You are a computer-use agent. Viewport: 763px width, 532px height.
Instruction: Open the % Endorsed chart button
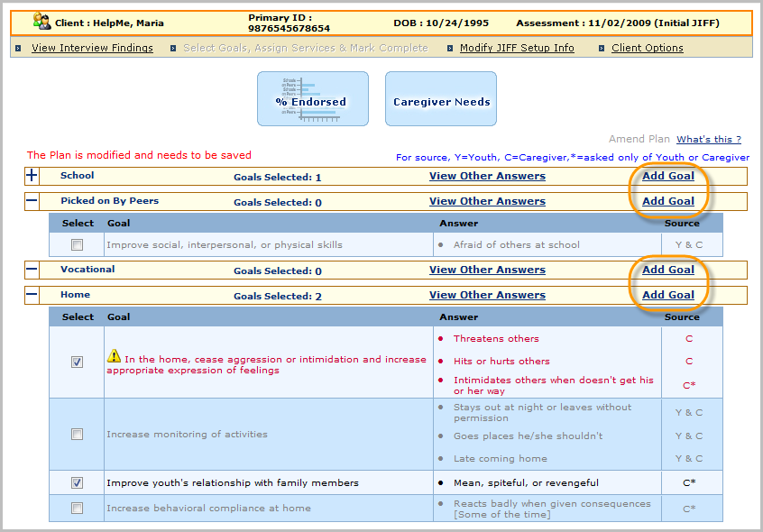[313, 98]
